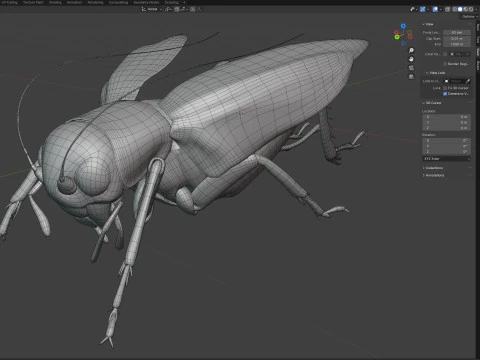Open the Item sidebar tab
The width and height of the screenshot is (480, 360).
pos(478,27)
